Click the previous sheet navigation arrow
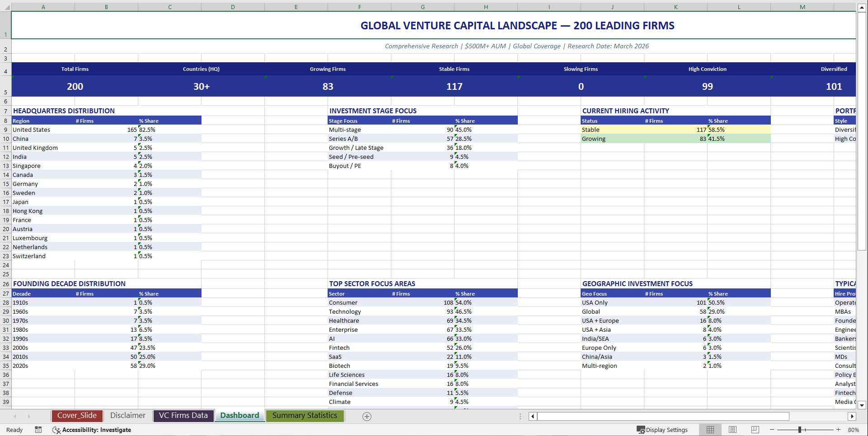This screenshot has width=868, height=436. pos(15,416)
